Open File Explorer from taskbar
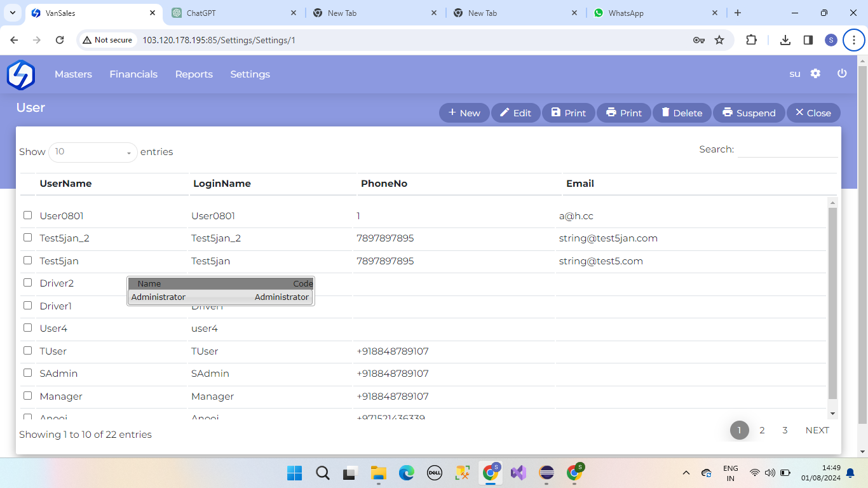This screenshot has height=488, width=868. [x=379, y=473]
